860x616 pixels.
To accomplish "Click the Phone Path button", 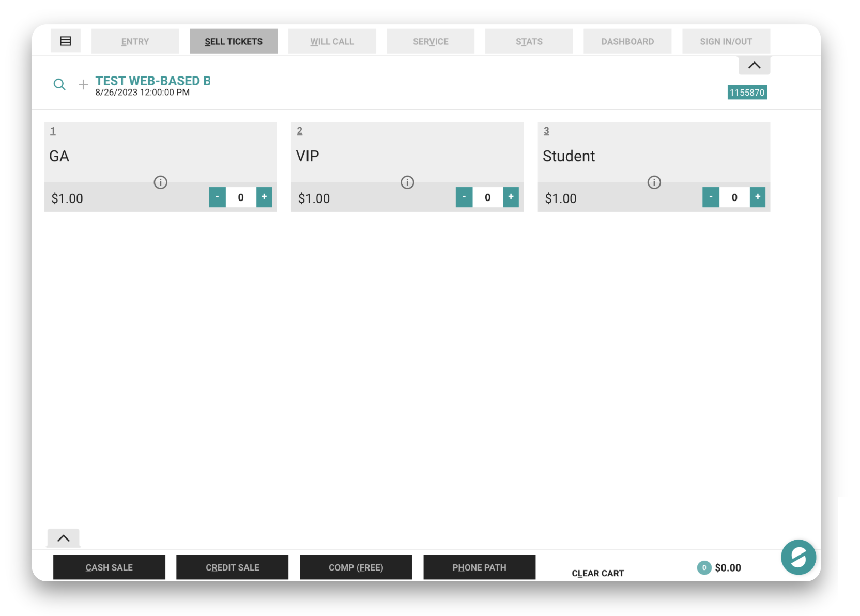I will click(480, 567).
